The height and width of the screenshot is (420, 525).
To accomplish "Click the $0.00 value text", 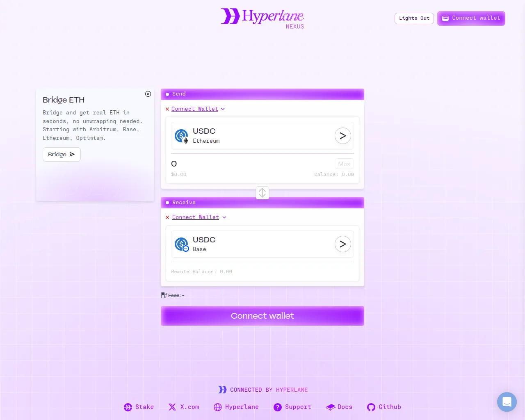I will 178,174.
